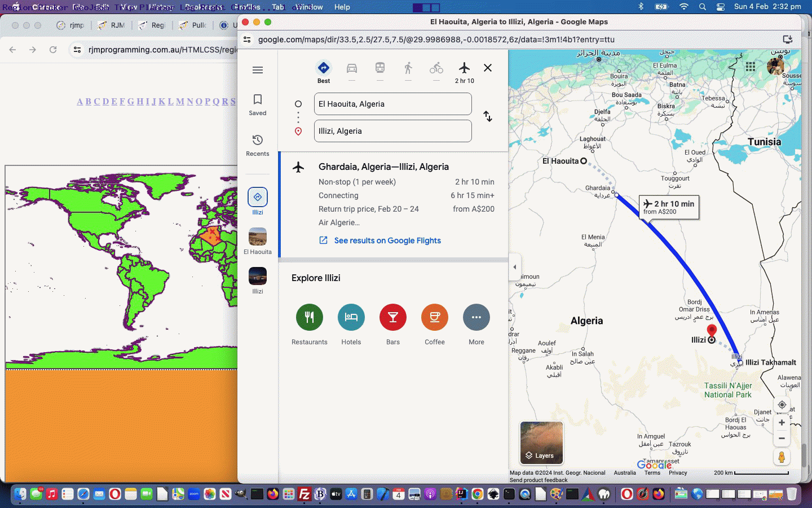The height and width of the screenshot is (508, 812).
Task: Open FileZilla from the Dock
Action: [x=304, y=494]
